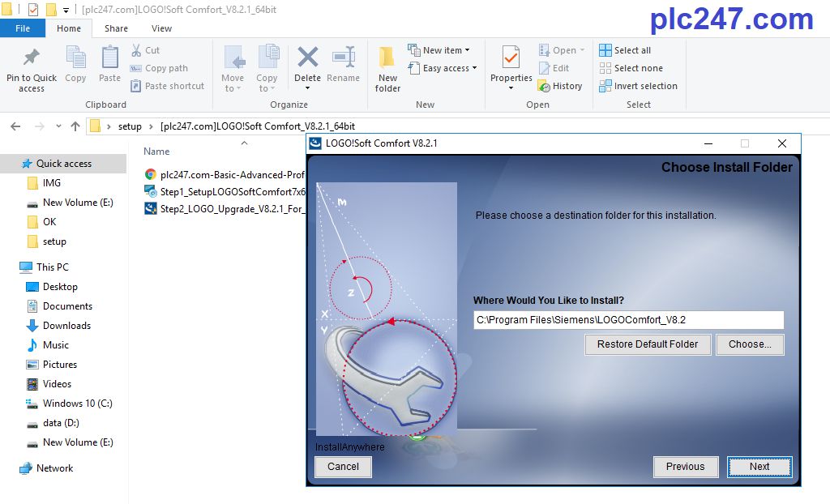
Task: Click setup in the address breadcrumb
Action: pyautogui.click(x=130, y=126)
